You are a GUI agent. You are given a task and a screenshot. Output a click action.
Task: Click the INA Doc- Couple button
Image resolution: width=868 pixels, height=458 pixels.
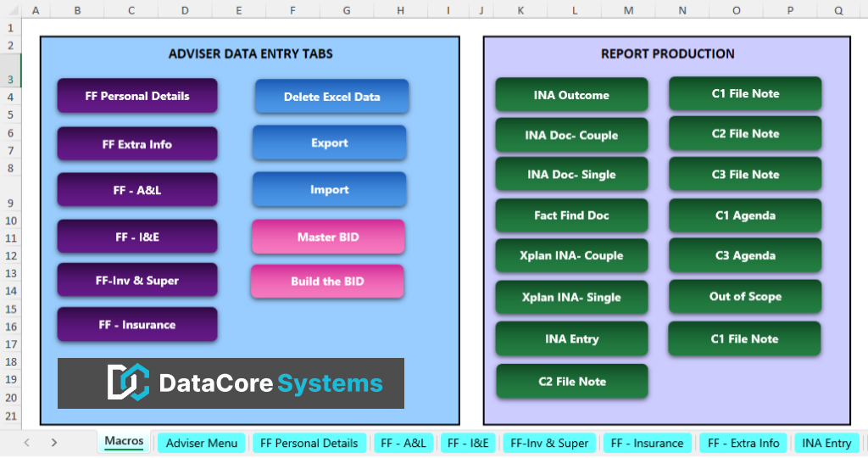(571, 135)
